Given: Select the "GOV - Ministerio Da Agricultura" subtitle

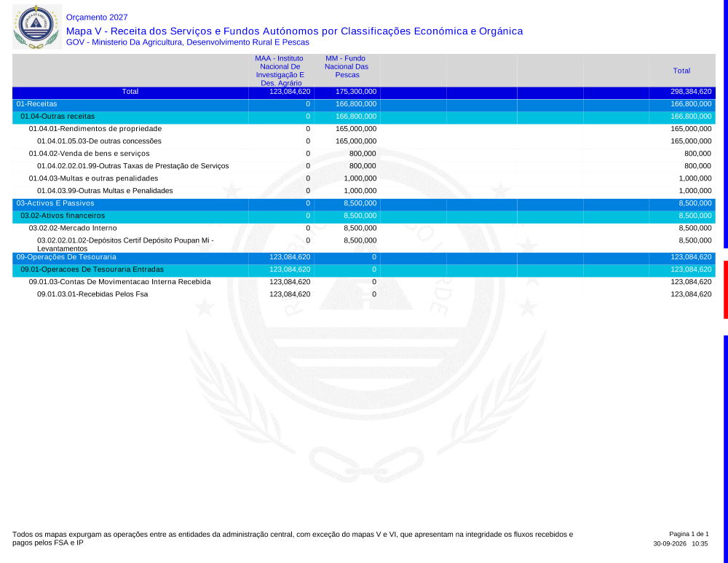Looking at the screenshot, I should coord(188,42).
